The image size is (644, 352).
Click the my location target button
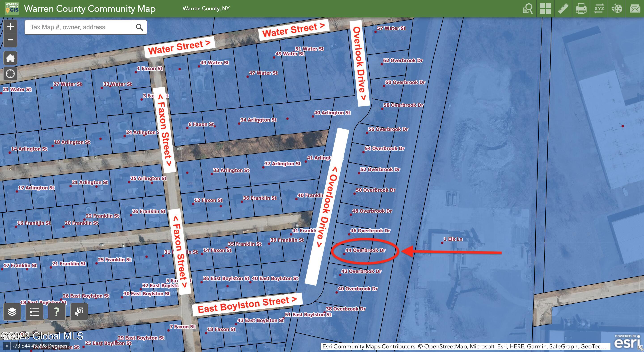coord(10,74)
